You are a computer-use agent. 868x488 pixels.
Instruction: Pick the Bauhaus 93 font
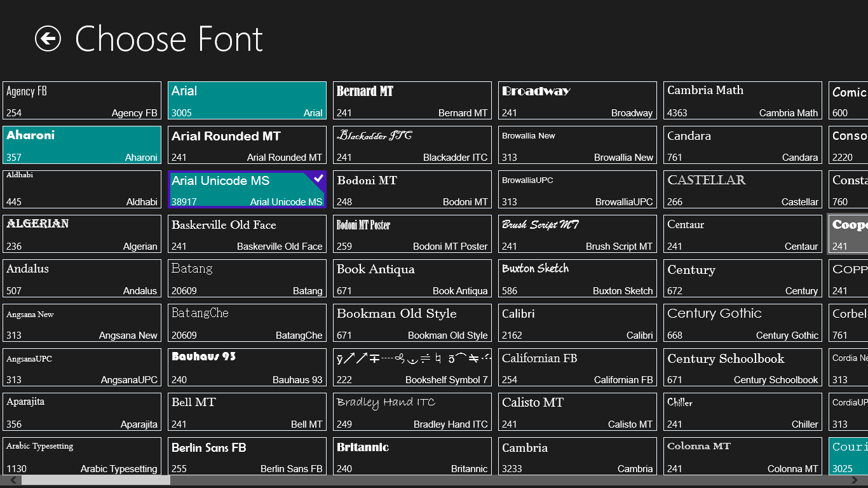coord(247,367)
